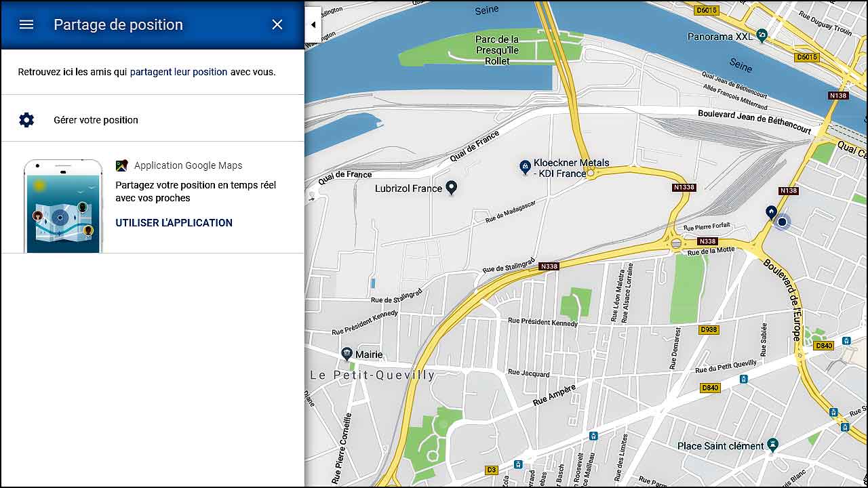Open the Gérer votre position option
This screenshot has width=868, height=488.
[x=153, y=120]
